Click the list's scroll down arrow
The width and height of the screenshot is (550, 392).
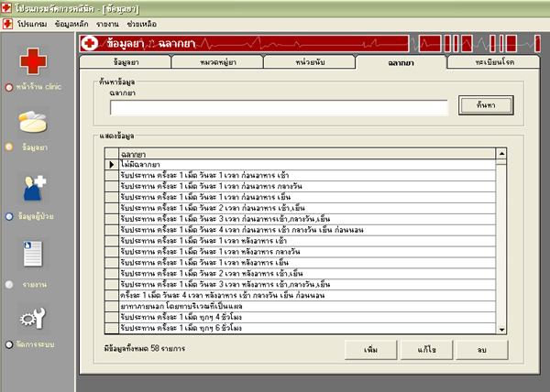point(502,329)
